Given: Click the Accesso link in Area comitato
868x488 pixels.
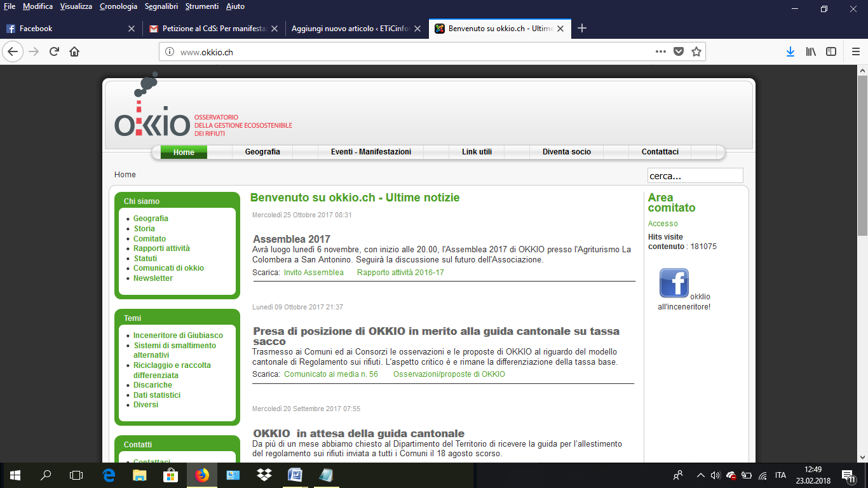Looking at the screenshot, I should click(x=663, y=224).
